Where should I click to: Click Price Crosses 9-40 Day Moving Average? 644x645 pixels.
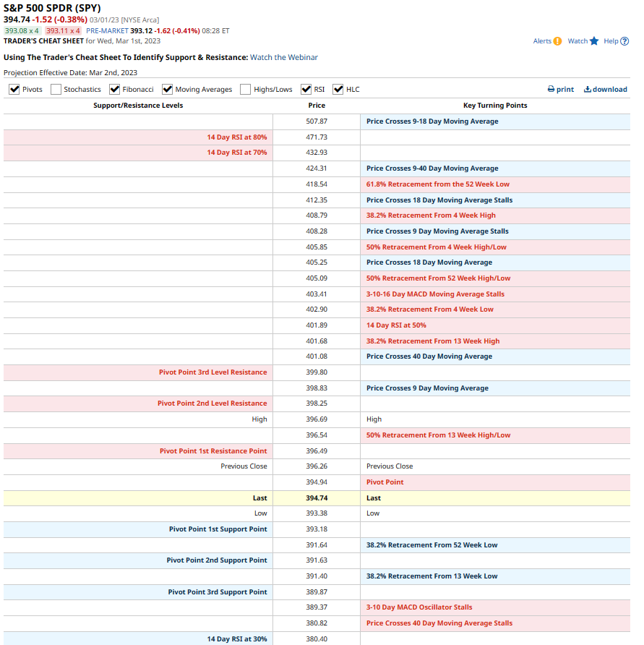pos(432,168)
